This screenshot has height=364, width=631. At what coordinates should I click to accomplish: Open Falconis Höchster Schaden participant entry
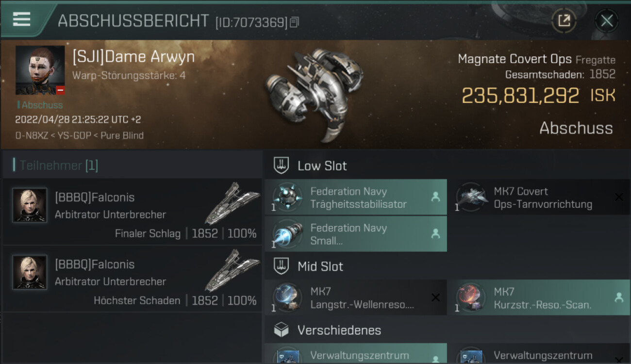click(132, 279)
